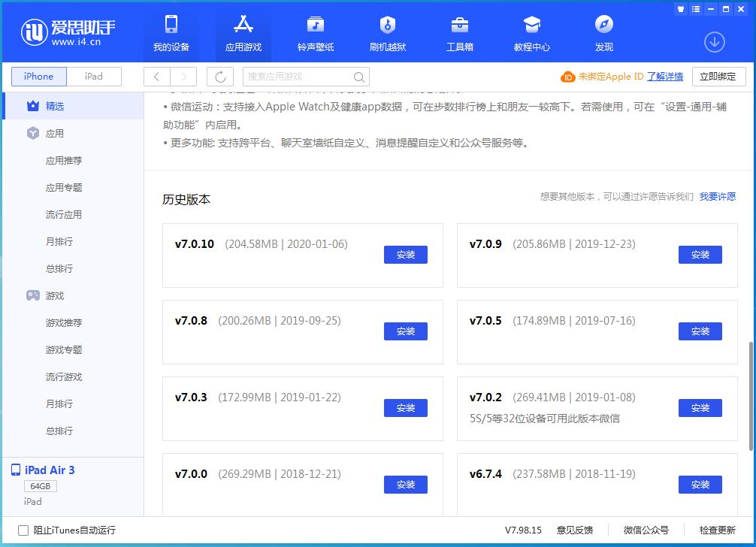Refresh the page with the reload icon
756x547 pixels.
point(219,76)
